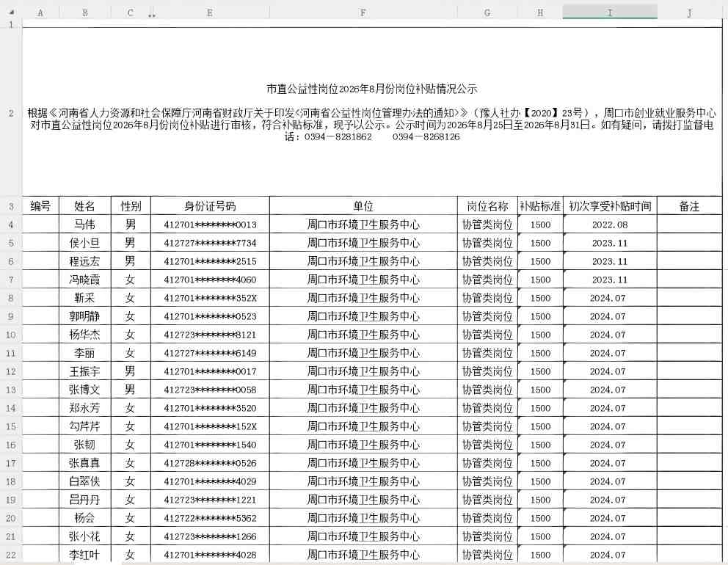Select column J header
The image size is (728, 565).
[x=689, y=12]
